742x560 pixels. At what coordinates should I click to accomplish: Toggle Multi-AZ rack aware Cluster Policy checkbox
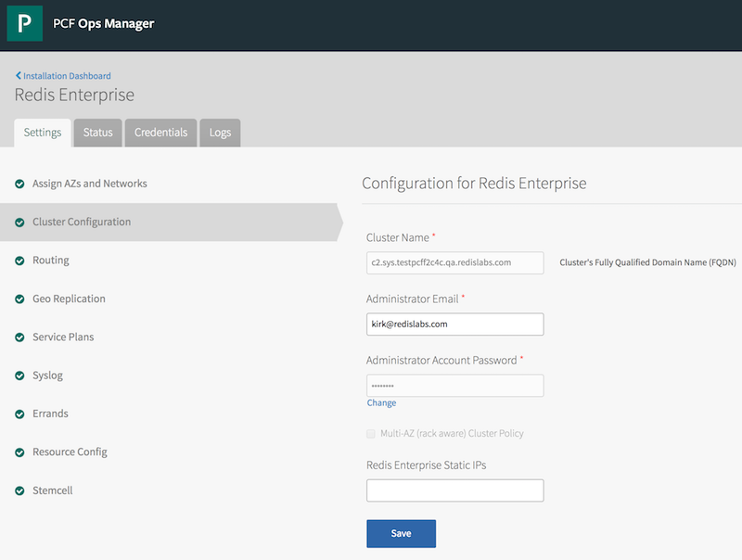372,433
